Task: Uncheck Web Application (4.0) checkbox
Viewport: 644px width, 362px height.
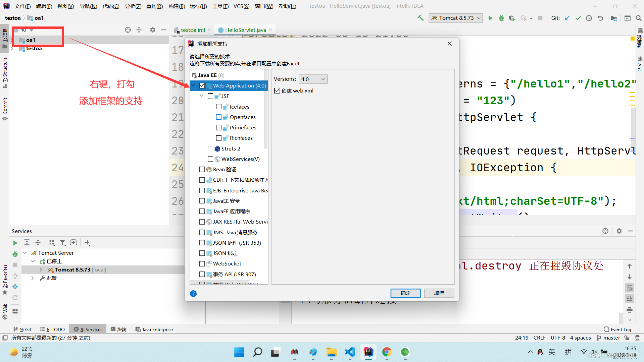Action: (202, 85)
